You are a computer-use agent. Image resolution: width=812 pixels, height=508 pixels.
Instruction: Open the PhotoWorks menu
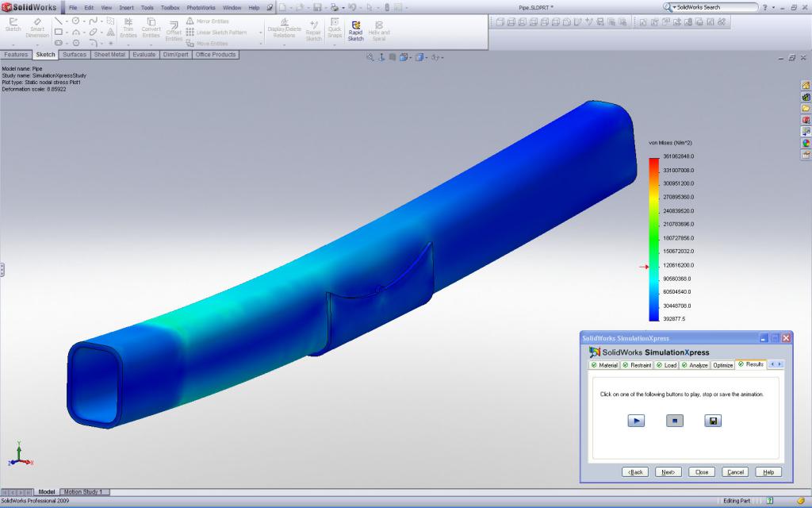pyautogui.click(x=201, y=8)
